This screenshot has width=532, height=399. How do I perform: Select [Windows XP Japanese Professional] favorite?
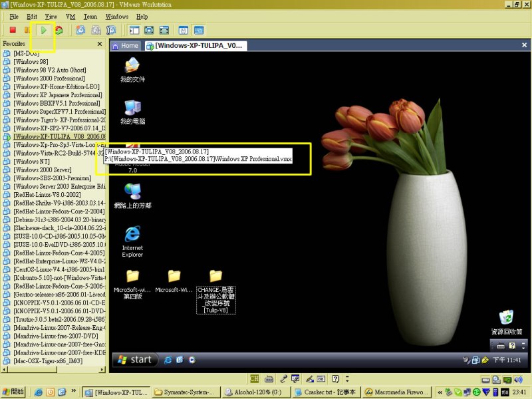coord(58,95)
